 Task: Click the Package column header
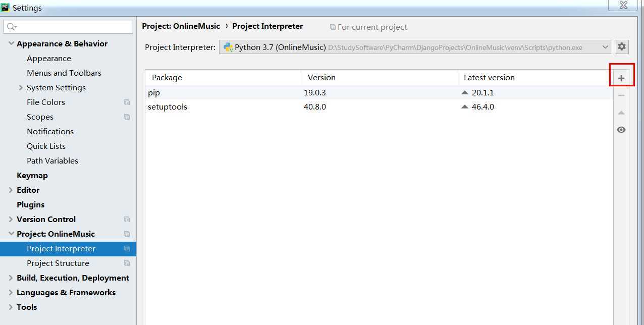223,77
